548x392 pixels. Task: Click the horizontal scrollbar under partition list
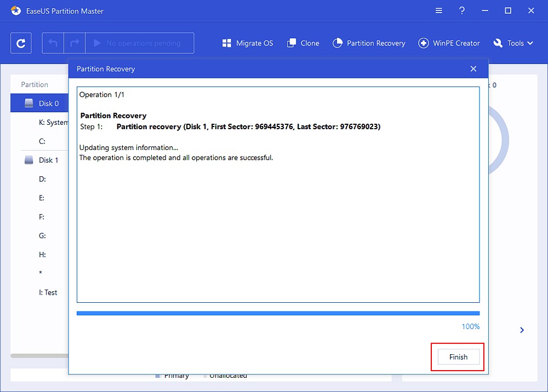click(x=39, y=356)
